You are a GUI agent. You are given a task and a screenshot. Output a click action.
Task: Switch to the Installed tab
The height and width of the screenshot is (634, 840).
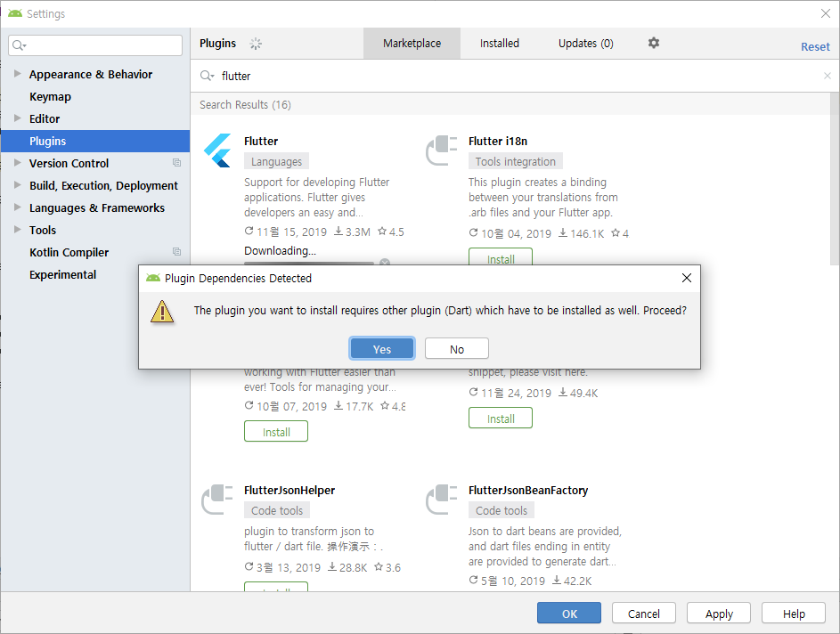click(x=500, y=44)
